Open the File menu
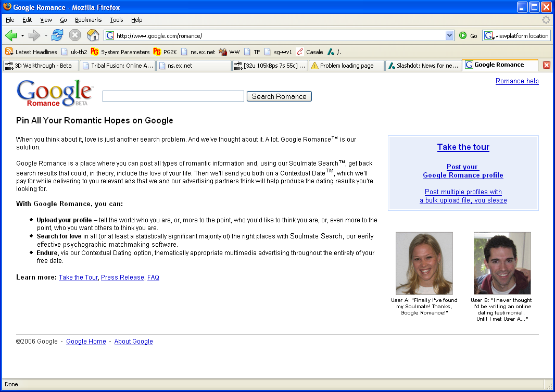 point(10,20)
